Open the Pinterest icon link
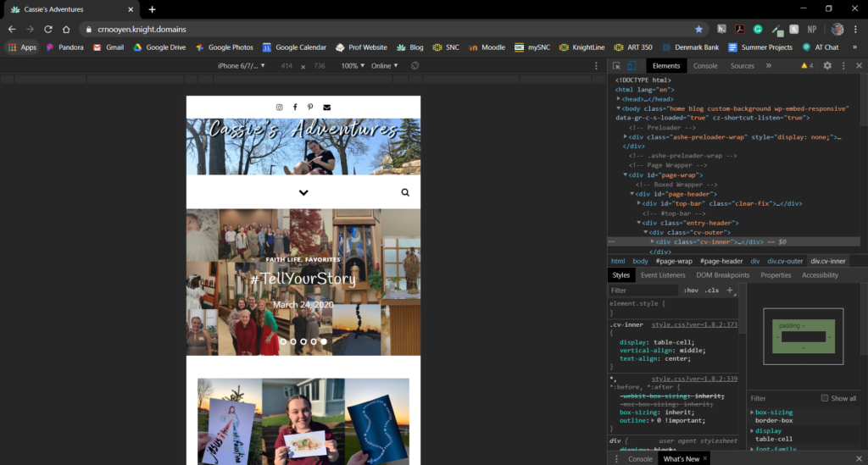Viewport: 868px width, 465px height. tap(310, 107)
